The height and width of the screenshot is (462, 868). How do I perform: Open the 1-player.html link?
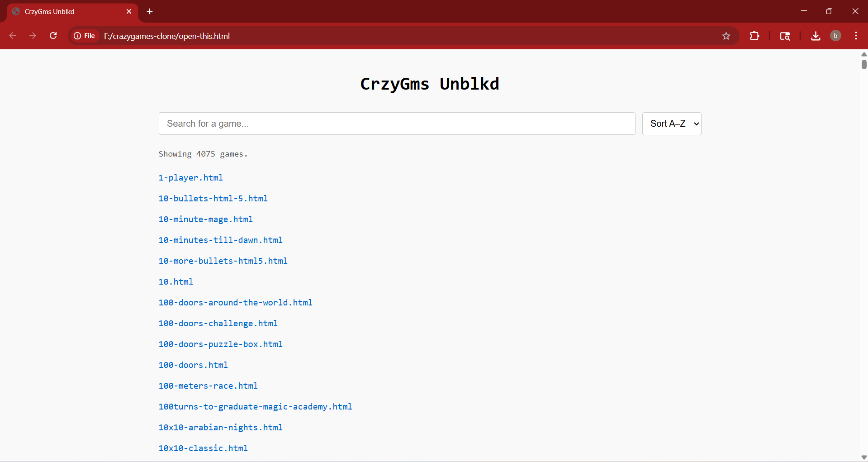(190, 178)
